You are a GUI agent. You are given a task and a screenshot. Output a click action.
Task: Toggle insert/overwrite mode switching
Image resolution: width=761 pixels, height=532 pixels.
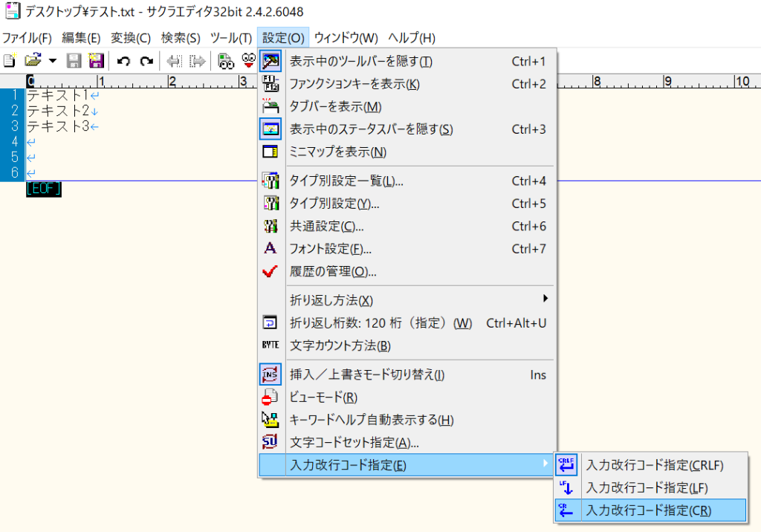pyautogui.click(x=366, y=375)
